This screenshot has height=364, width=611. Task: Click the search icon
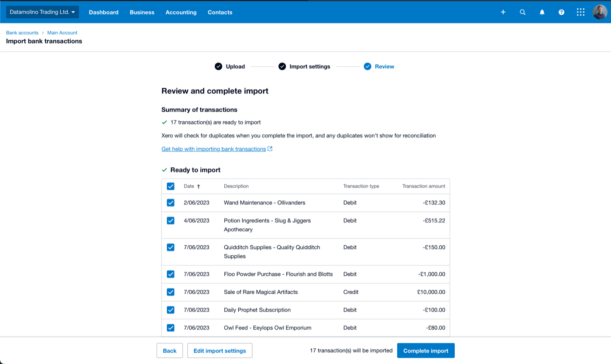pyautogui.click(x=522, y=12)
